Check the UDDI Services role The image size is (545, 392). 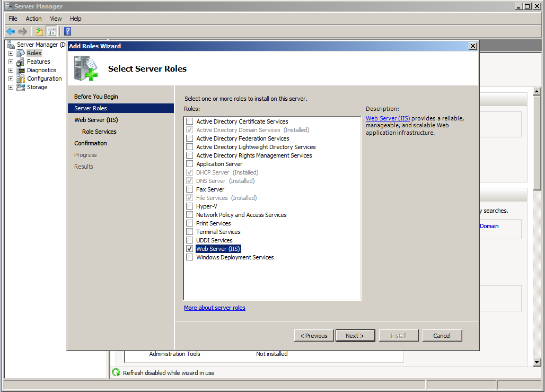pyautogui.click(x=189, y=240)
